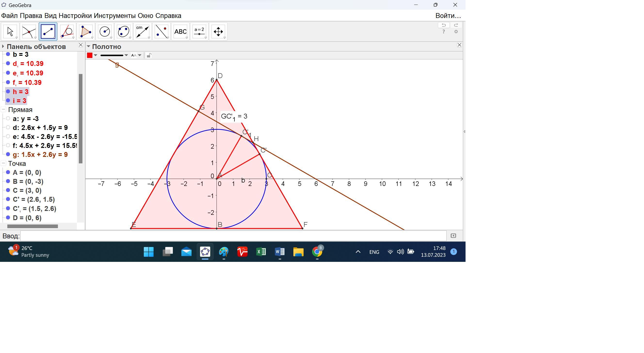The height and width of the screenshot is (353, 644).
Task: Open Word from the taskbar
Action: (280, 252)
